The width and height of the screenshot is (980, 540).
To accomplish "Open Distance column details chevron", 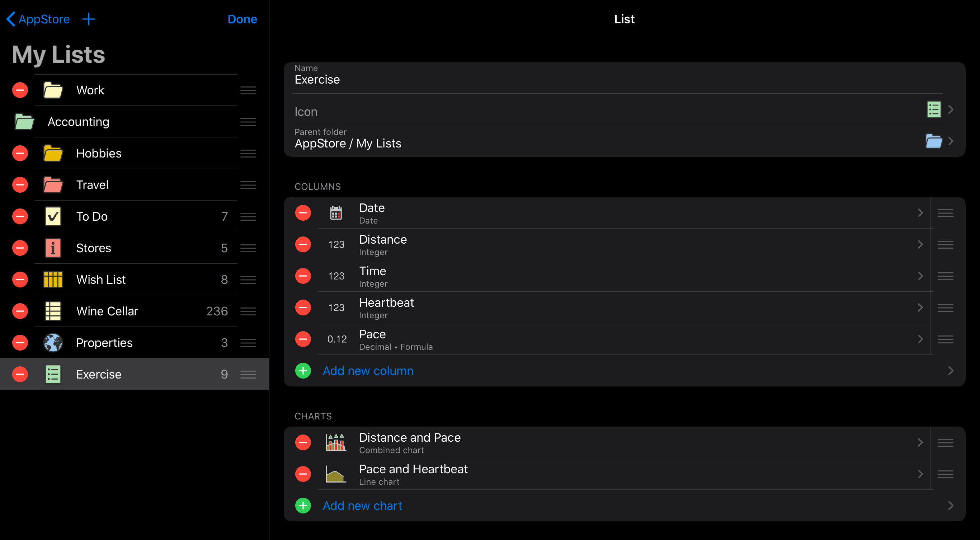I will (x=920, y=244).
